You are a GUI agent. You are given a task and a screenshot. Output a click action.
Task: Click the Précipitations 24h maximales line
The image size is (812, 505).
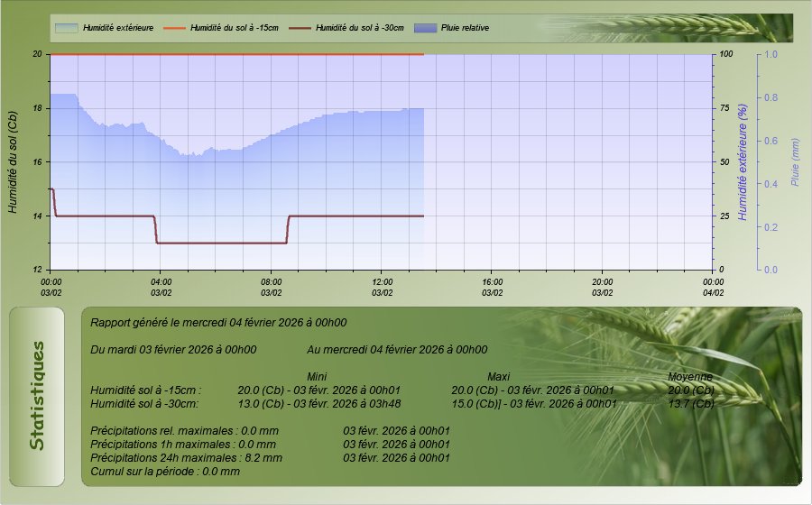coord(187,457)
